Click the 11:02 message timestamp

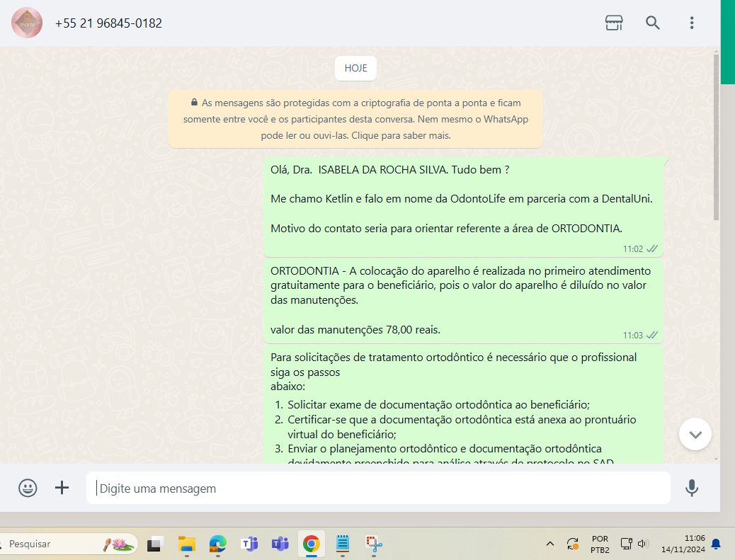point(633,248)
